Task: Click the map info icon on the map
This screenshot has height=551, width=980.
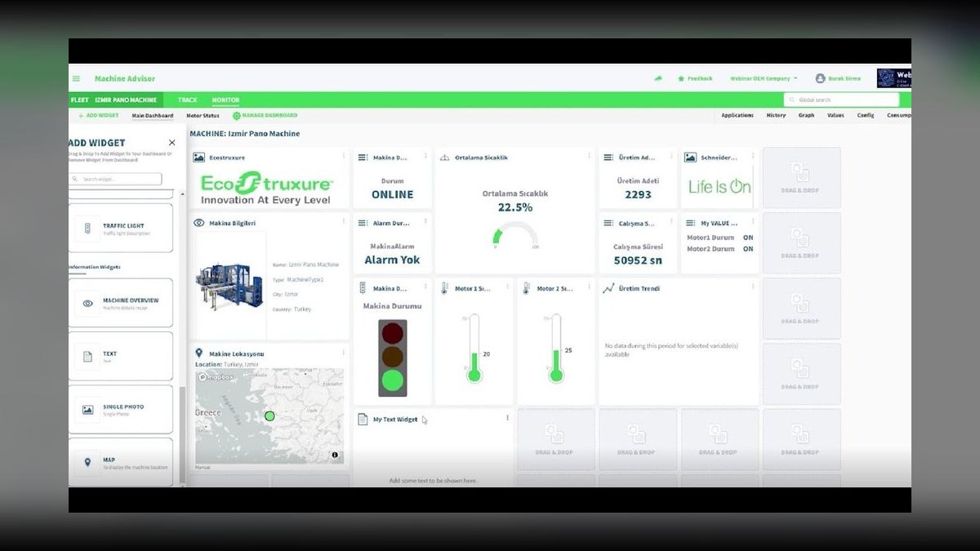Action: pos(335,455)
